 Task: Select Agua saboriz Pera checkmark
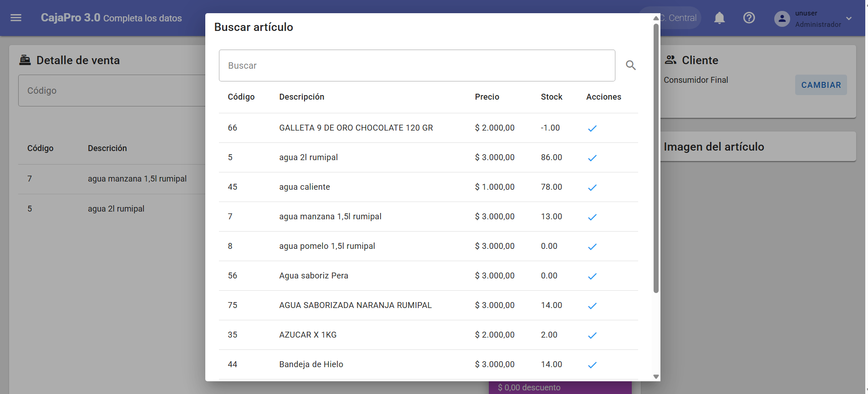tap(592, 276)
